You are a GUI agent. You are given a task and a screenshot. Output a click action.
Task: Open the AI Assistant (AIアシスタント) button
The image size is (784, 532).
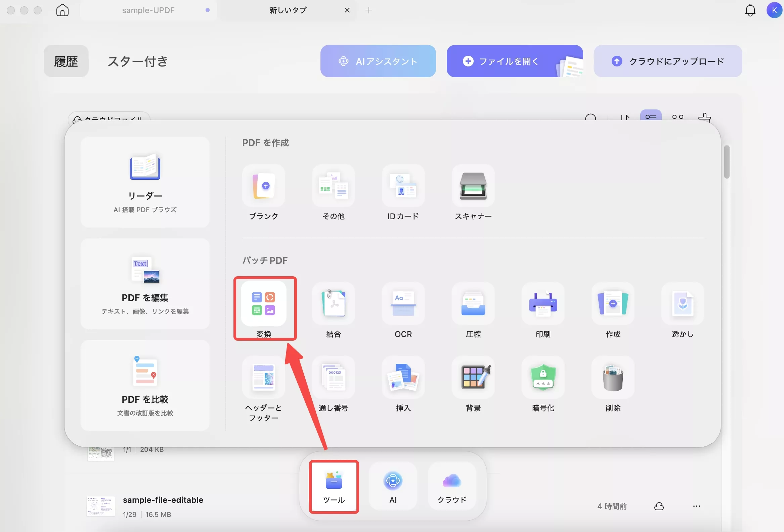[x=378, y=61]
